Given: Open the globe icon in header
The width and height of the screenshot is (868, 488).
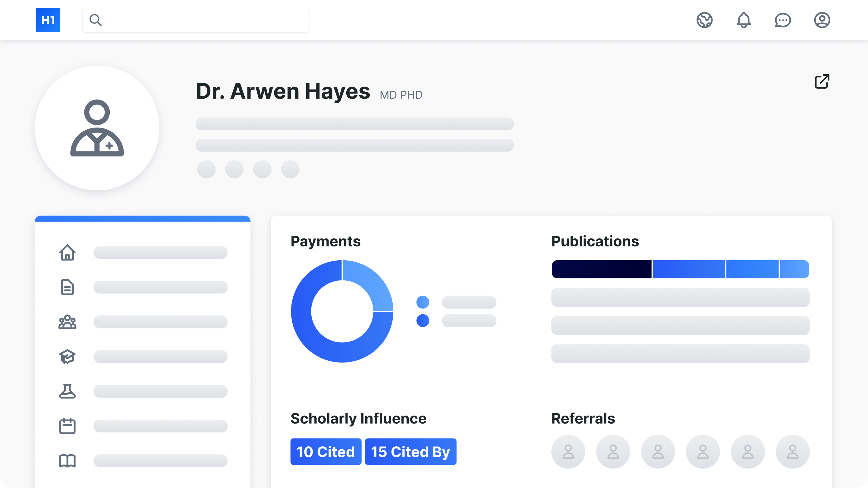Looking at the screenshot, I should click(x=705, y=20).
